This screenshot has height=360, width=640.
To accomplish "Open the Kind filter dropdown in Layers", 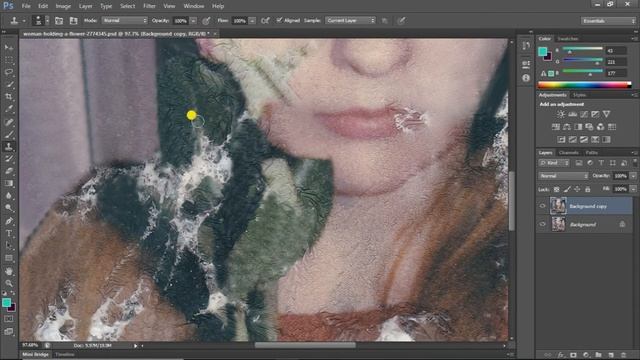I will pos(554,163).
